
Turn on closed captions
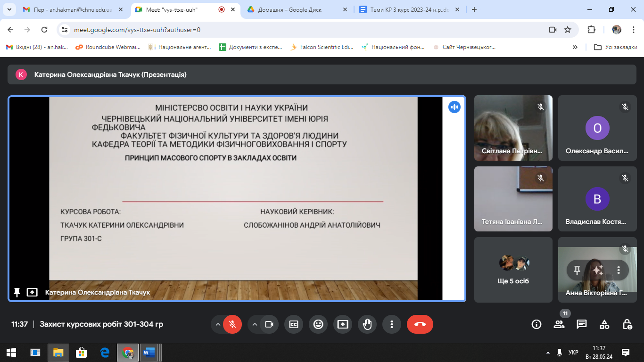(x=294, y=324)
